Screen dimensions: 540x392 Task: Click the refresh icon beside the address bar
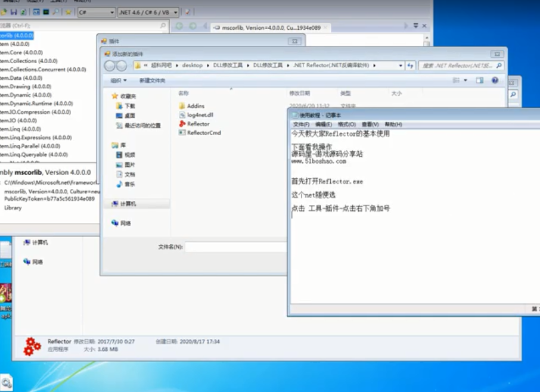click(x=410, y=66)
